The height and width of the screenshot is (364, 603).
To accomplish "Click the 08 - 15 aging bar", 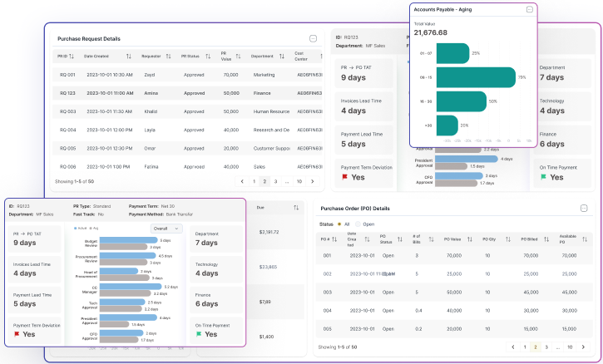I will click(476, 76).
